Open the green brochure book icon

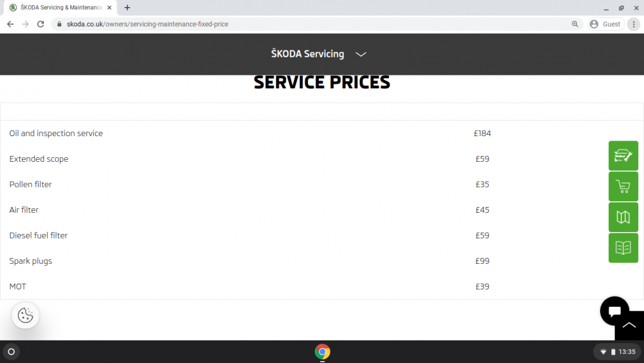coord(623,248)
